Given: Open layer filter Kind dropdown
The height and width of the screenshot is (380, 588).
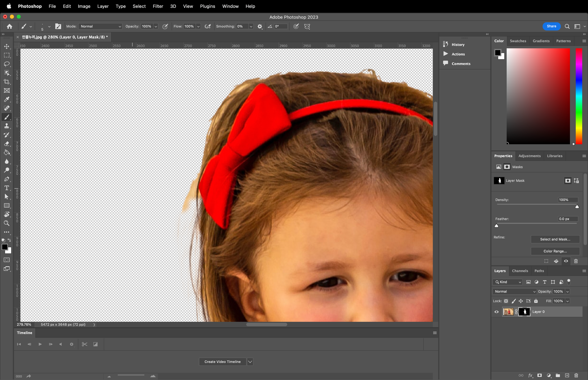Looking at the screenshot, I should point(508,282).
